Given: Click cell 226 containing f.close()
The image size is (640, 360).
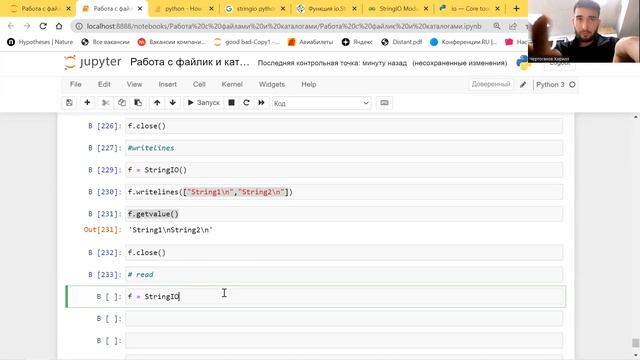Looking at the screenshot, I should point(344,126).
